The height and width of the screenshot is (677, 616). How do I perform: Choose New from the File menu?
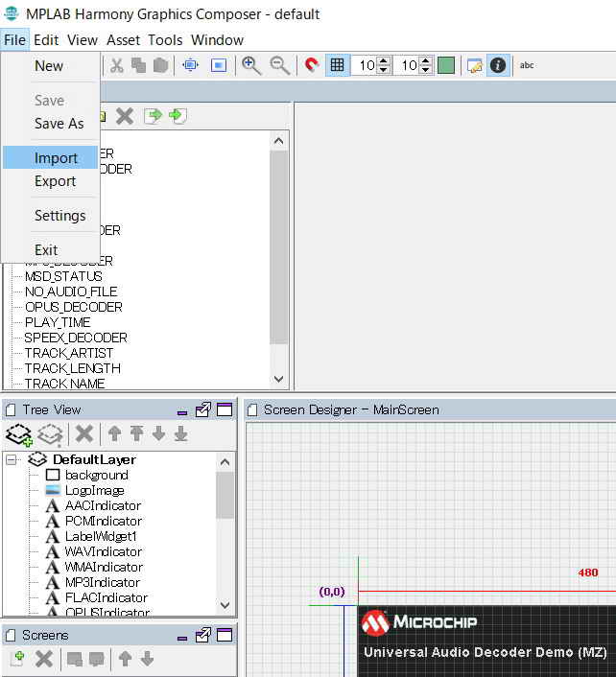coord(51,66)
